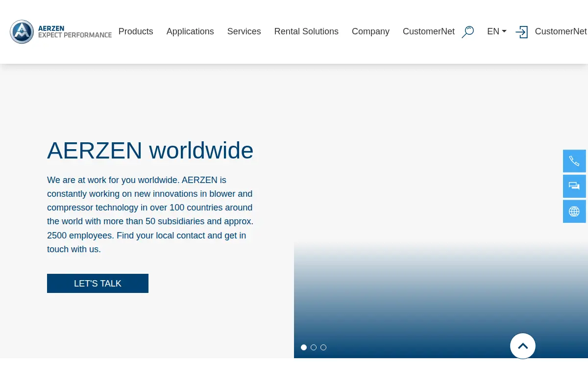This screenshot has height=368, width=588.
Task: Click the EXPECT PERFORMANCE logo tagline
Action: tap(75, 35)
